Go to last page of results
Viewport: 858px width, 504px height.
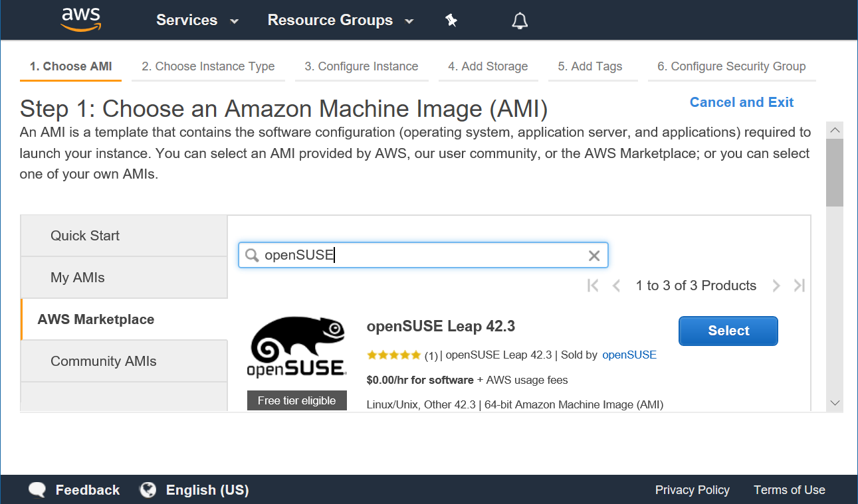click(x=800, y=286)
